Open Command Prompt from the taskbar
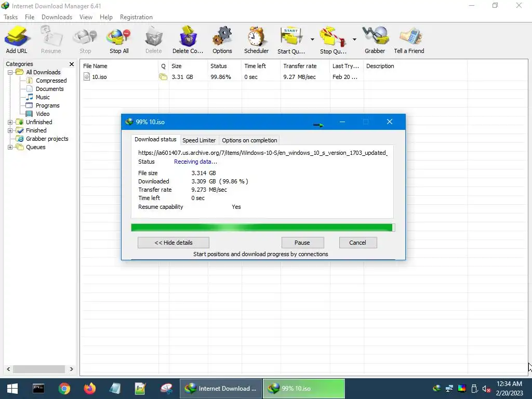 click(x=38, y=389)
